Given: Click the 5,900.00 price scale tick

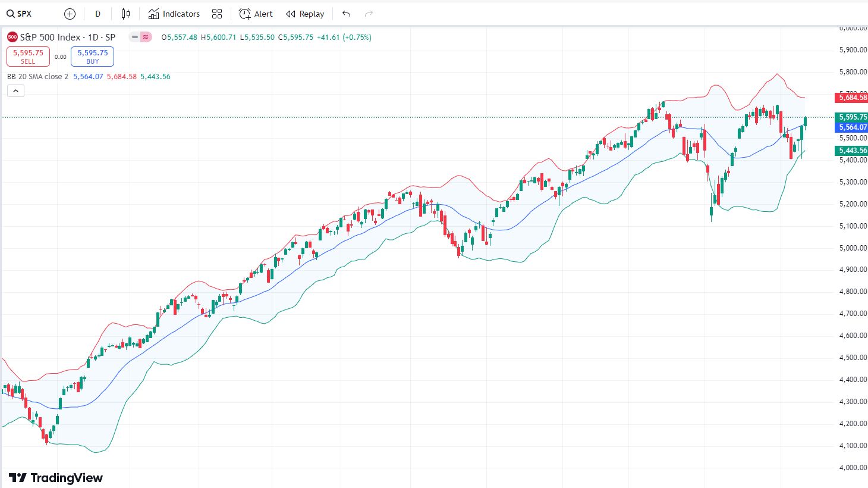Looking at the screenshot, I should 853,50.
